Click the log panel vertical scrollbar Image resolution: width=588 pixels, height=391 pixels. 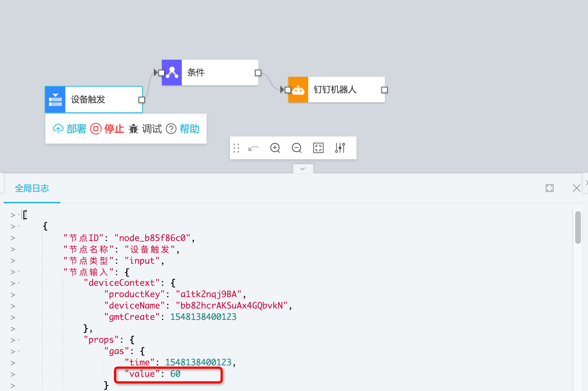pyautogui.click(x=578, y=227)
